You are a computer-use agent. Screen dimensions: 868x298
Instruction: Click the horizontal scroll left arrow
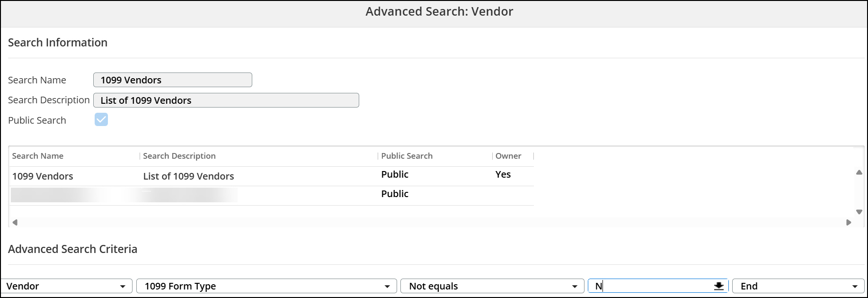tap(15, 222)
